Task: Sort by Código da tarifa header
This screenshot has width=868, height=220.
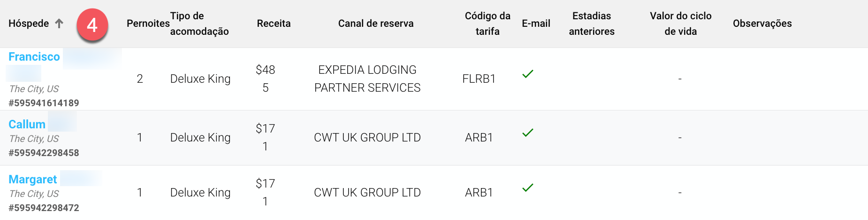Action: (x=487, y=24)
